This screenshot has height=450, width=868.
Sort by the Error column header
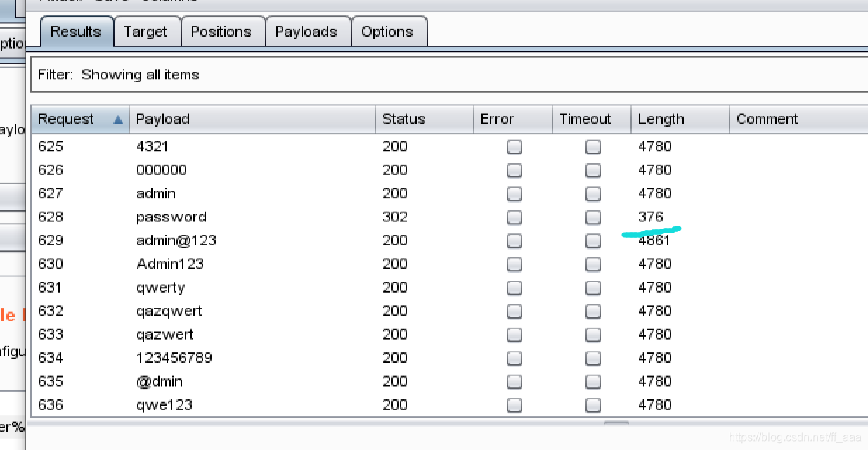[513, 119]
